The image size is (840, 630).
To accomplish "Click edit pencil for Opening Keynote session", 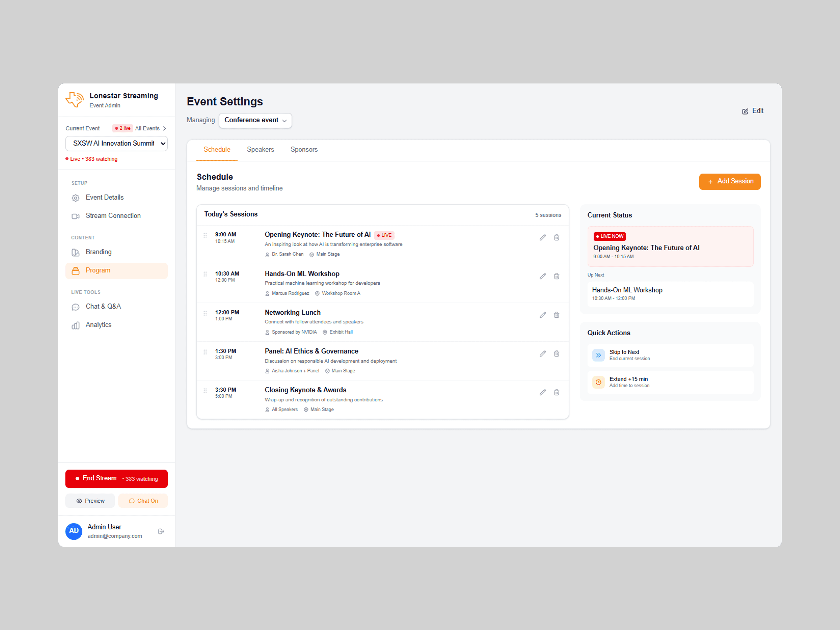I will 543,237.
